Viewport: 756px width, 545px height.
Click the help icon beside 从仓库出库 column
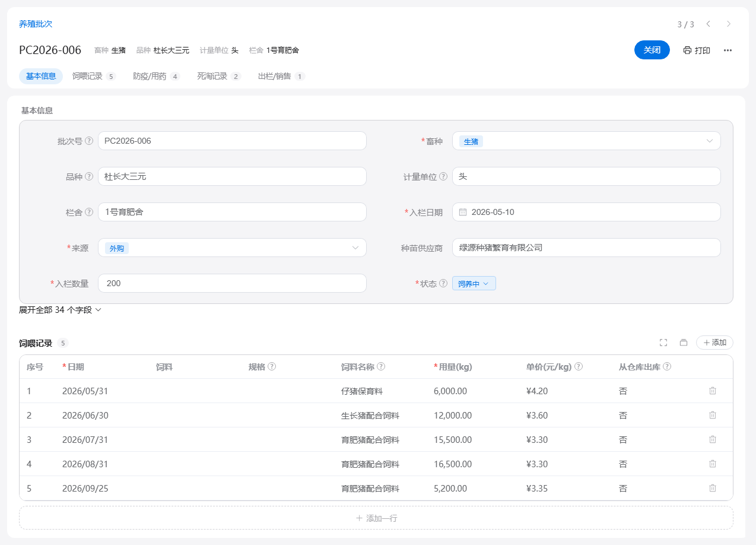pyautogui.click(x=667, y=366)
